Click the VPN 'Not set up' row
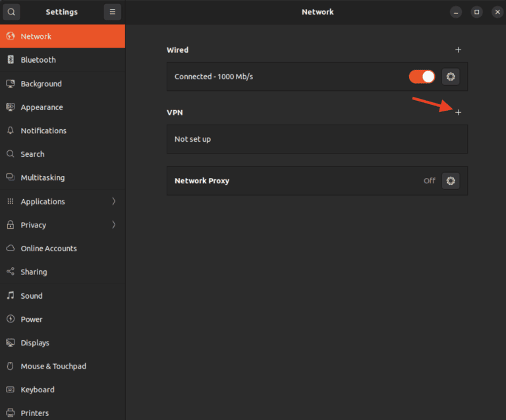Image resolution: width=506 pixels, height=420 pixels. click(316, 139)
